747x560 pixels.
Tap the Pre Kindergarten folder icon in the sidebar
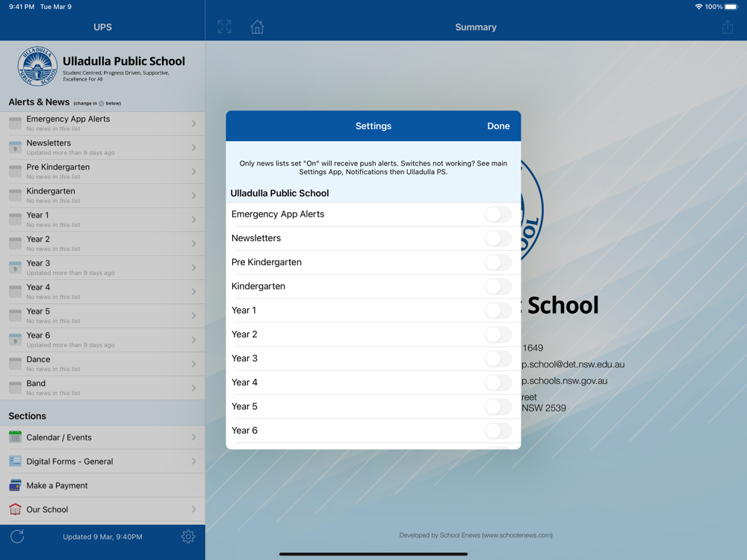(x=15, y=171)
